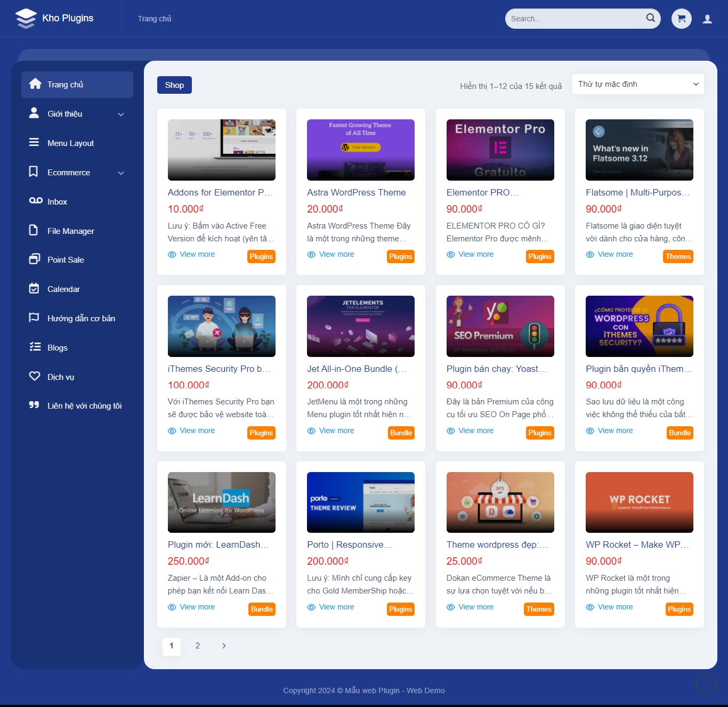The image size is (728, 707).
Task: Click View more for Astra WordPress Theme
Action: (330, 254)
